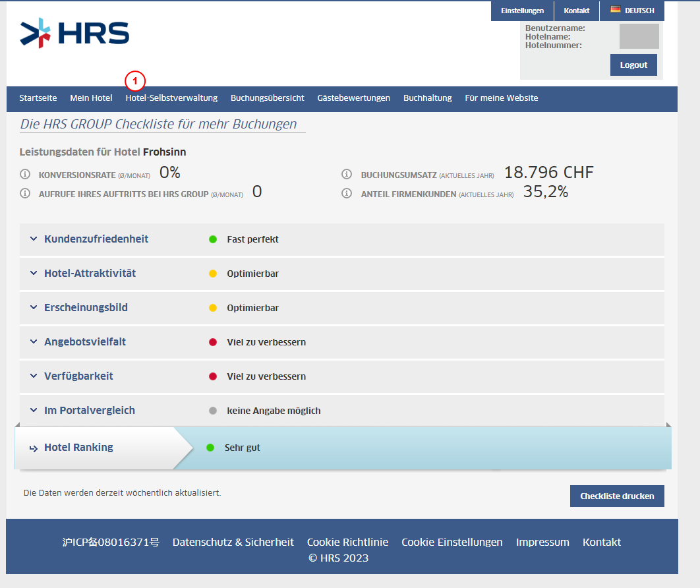Click the Checkliste drucken button

617,496
